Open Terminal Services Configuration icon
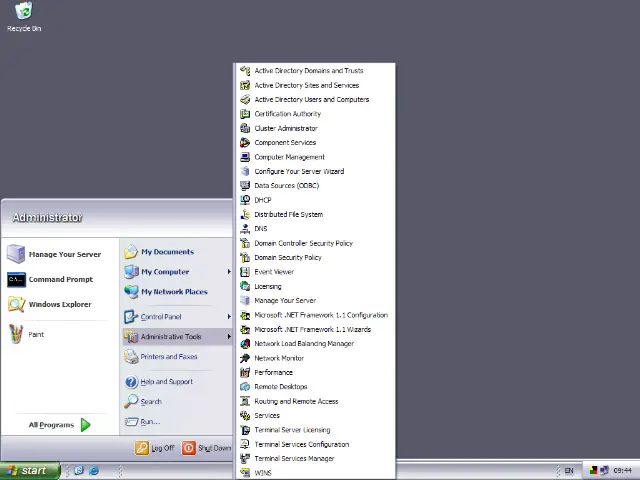This screenshot has width=640, height=480. [245, 444]
